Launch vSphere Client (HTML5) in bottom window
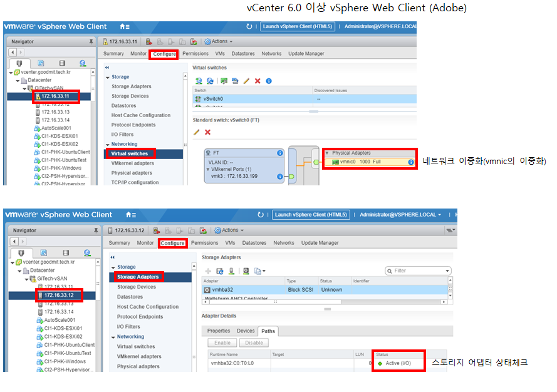Image resolution: width=557 pixels, height=392 pixels. coord(311,215)
